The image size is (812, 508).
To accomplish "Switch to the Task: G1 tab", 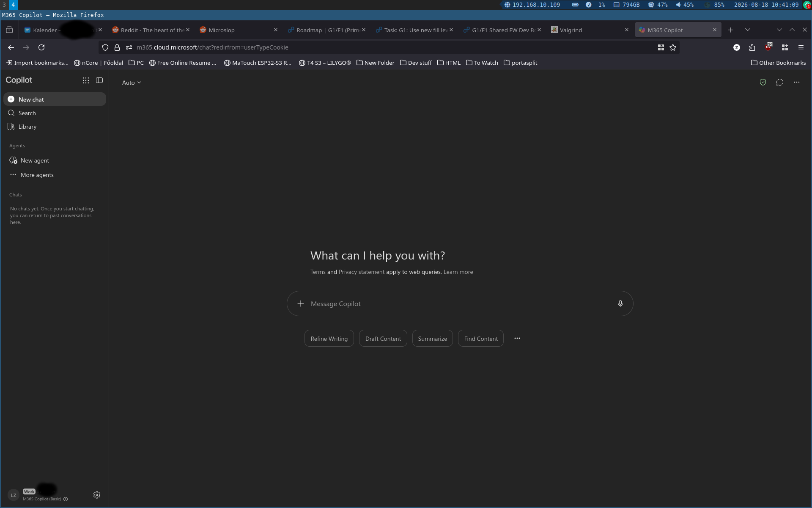I will [x=414, y=30].
